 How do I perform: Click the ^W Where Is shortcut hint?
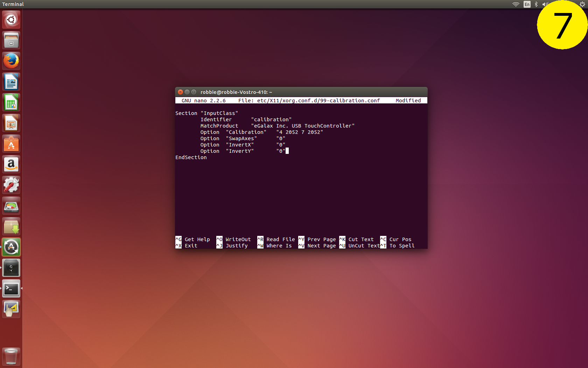pyautogui.click(x=274, y=246)
